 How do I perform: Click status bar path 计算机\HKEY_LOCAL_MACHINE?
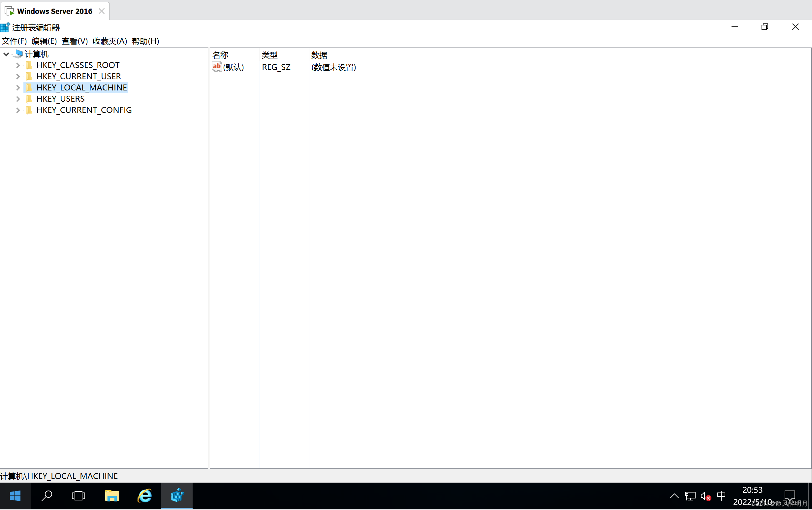(59, 476)
